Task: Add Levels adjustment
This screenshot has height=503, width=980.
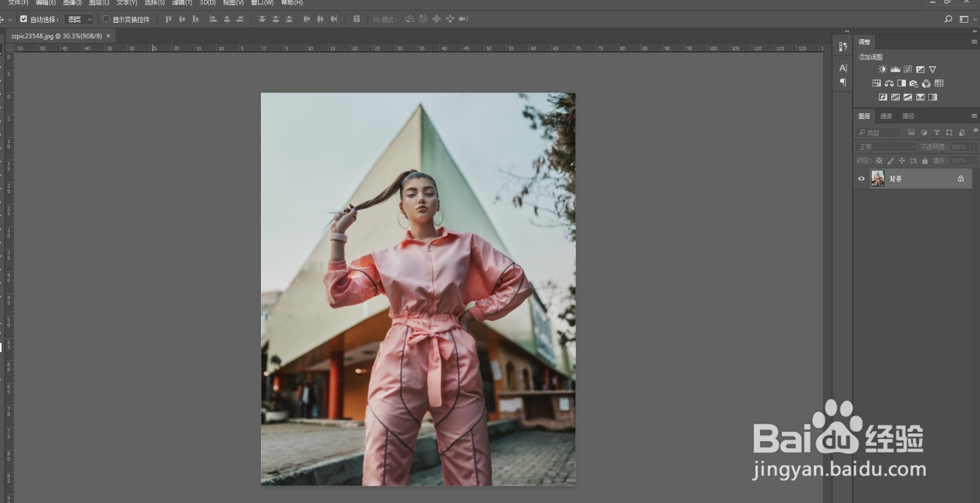Action: tap(895, 69)
